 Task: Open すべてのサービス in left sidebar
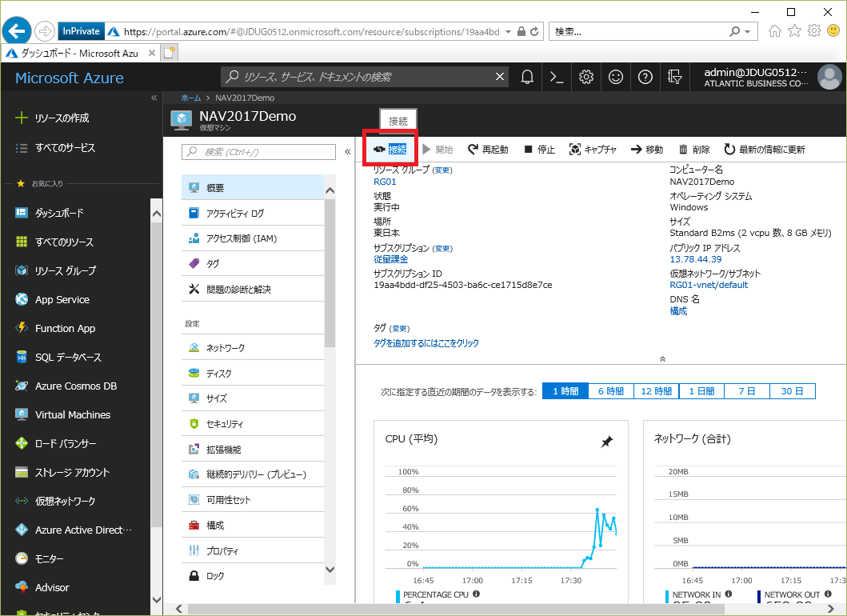pyautogui.click(x=55, y=147)
